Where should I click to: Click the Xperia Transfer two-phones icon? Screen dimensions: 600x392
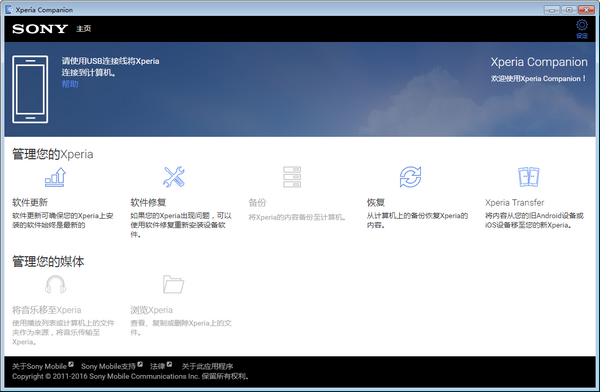tap(529, 177)
